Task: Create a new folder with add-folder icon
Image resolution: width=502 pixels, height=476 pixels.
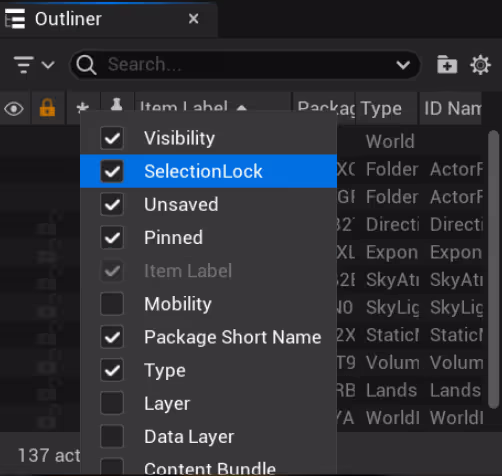Action: point(447,65)
